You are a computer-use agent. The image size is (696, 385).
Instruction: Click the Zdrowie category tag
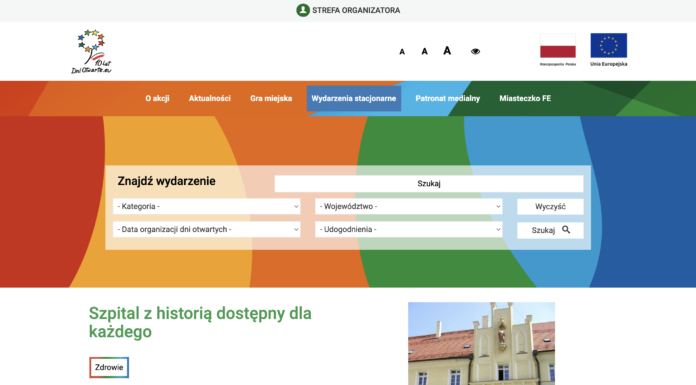coord(109,367)
